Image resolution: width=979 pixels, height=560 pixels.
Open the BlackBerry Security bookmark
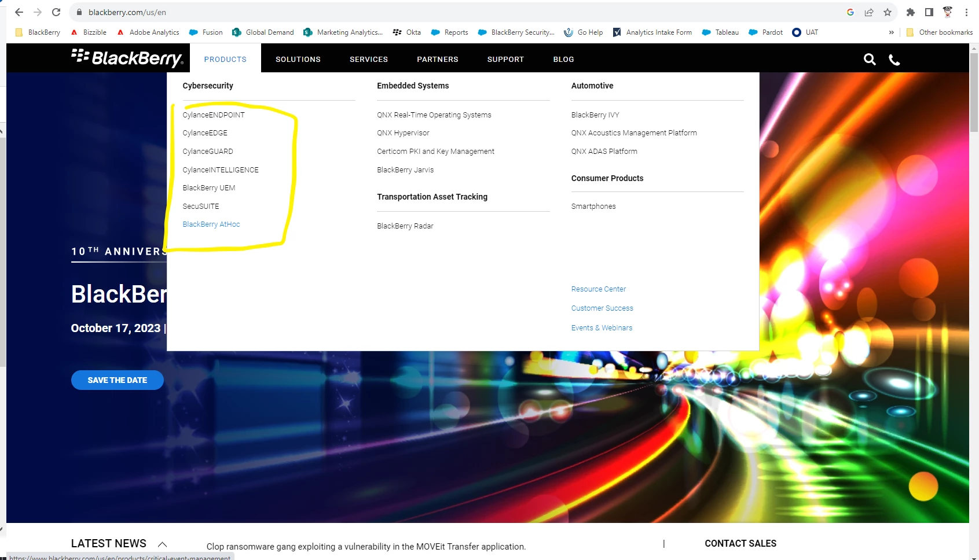(516, 32)
